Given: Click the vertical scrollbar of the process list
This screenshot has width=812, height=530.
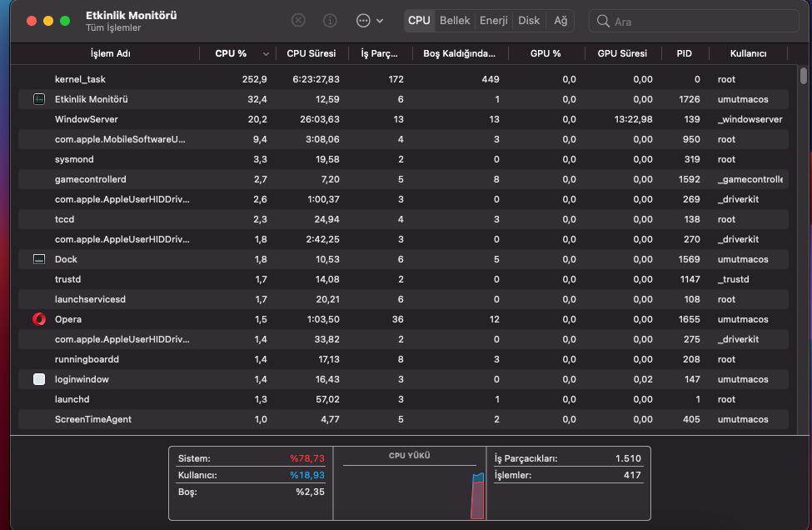Looking at the screenshot, I should (x=804, y=250).
